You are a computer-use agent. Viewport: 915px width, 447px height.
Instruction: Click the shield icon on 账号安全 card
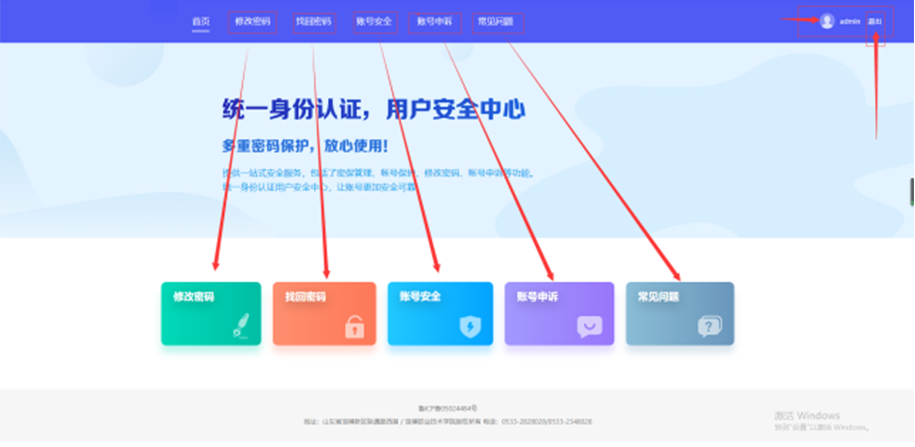470,325
